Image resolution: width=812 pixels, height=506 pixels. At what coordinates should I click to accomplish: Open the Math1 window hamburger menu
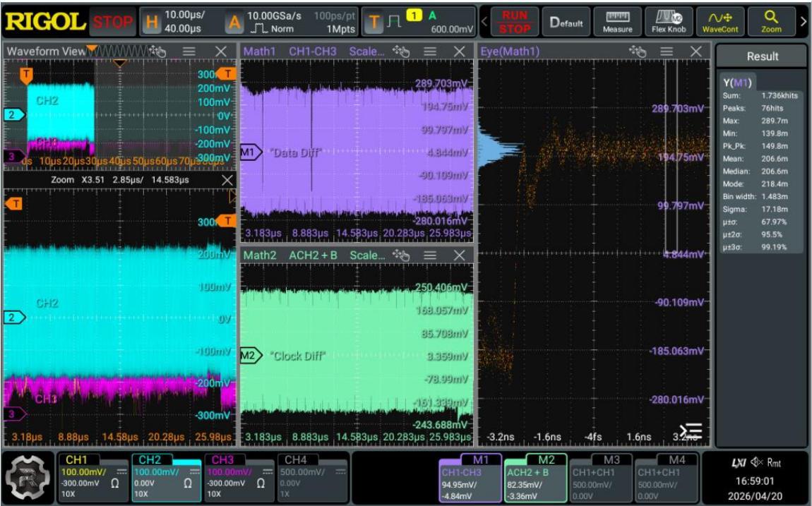click(430, 52)
